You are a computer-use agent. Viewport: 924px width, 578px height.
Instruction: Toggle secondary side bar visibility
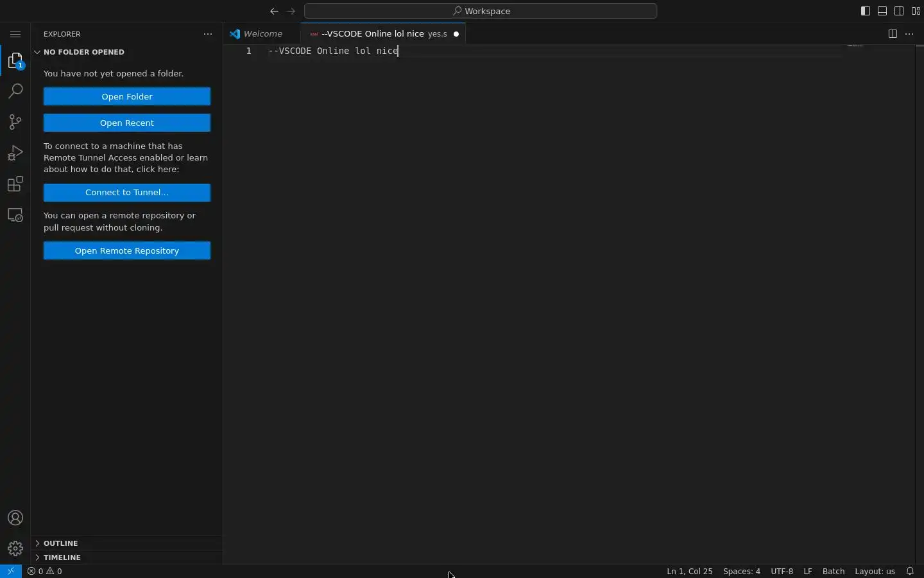(x=900, y=11)
